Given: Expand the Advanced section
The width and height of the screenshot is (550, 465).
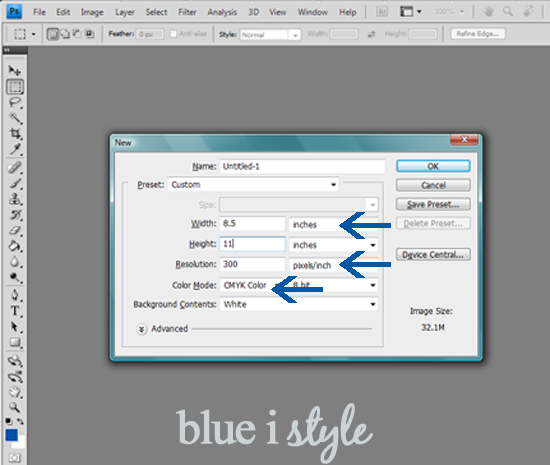Looking at the screenshot, I should [x=141, y=329].
